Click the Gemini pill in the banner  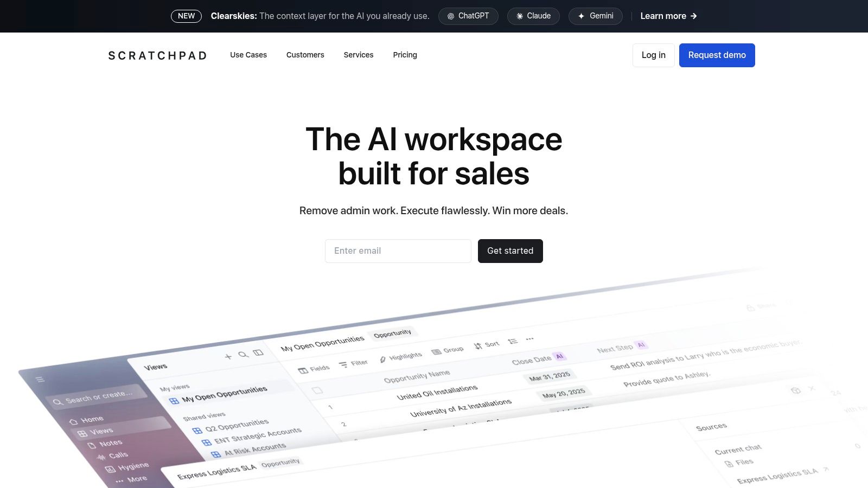click(x=596, y=16)
